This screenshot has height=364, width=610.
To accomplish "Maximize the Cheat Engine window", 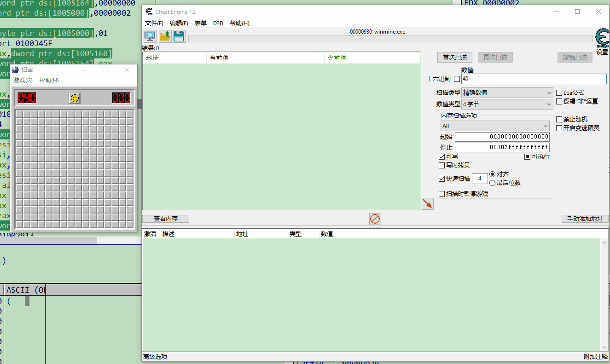I will click(x=577, y=12).
